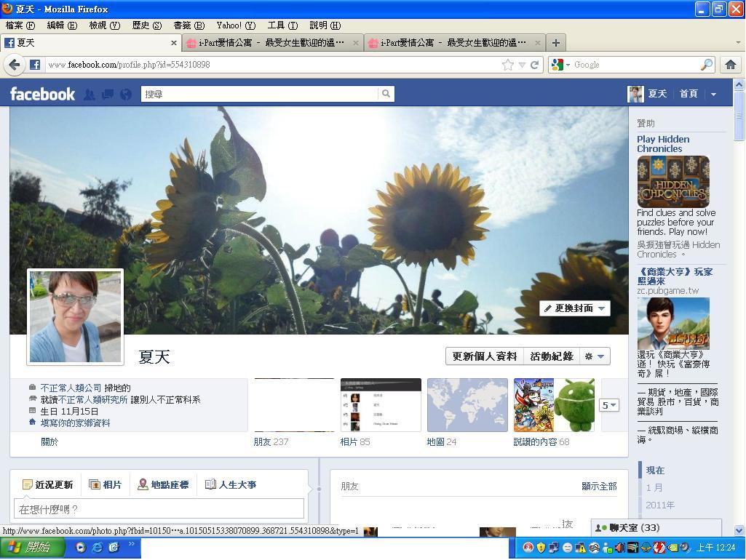This screenshot has width=746, height=560.
Task: Open a new tab with plus button
Action: click(555, 43)
